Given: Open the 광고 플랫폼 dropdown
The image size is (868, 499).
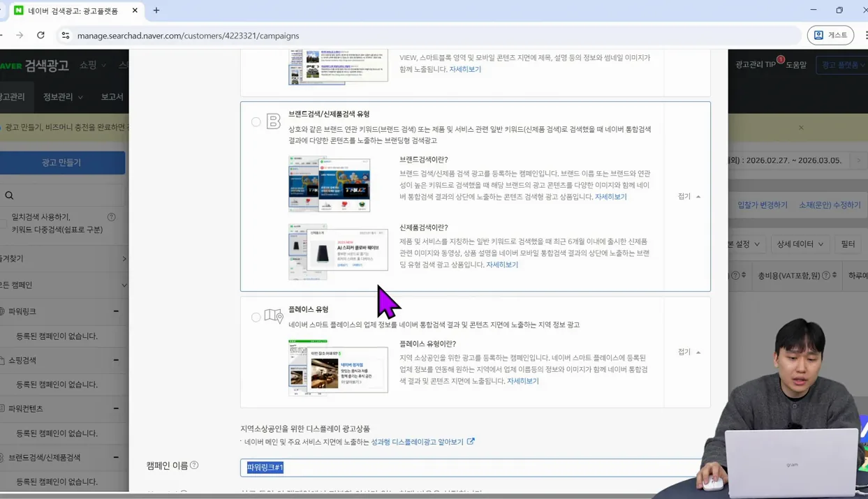Looking at the screenshot, I should pyautogui.click(x=842, y=65).
